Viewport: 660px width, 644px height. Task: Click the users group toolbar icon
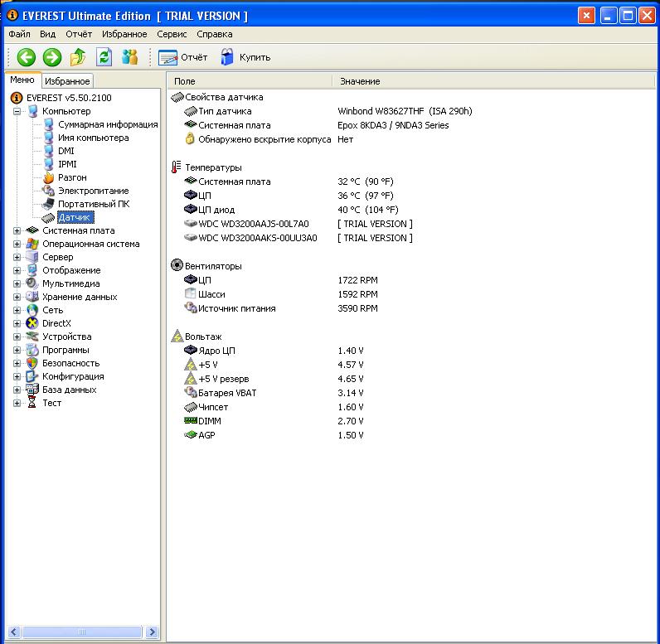point(129,57)
